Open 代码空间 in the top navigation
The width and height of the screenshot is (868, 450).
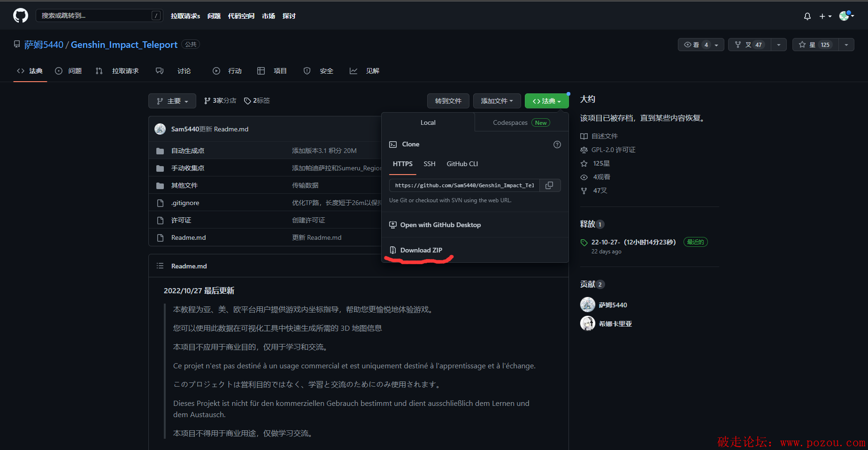click(241, 16)
